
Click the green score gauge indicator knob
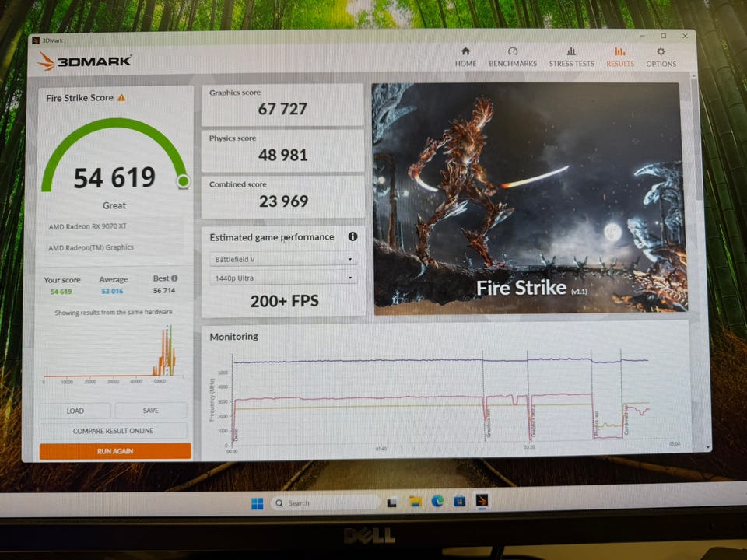[184, 181]
